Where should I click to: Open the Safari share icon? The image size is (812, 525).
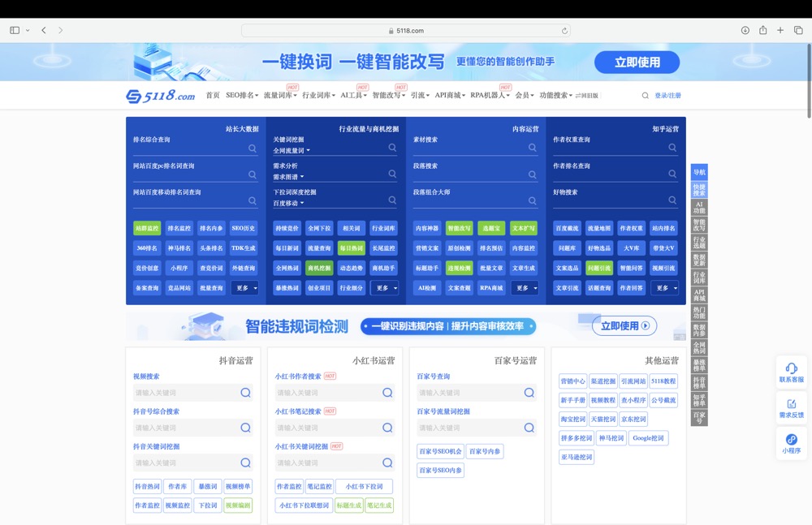coord(762,30)
